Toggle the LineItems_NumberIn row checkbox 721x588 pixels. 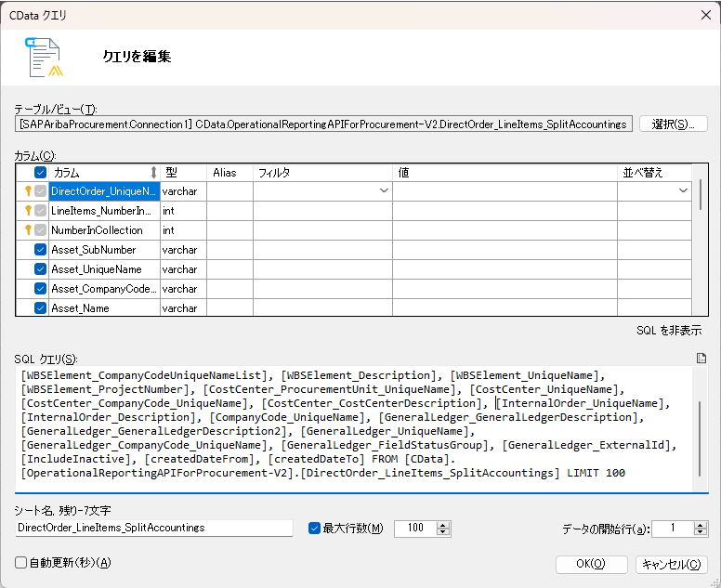click(41, 211)
